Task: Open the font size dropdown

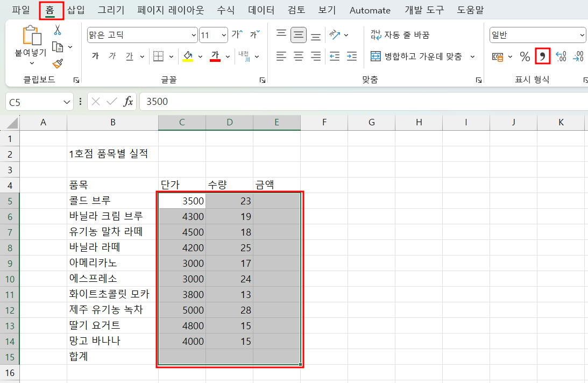Action: (224, 36)
